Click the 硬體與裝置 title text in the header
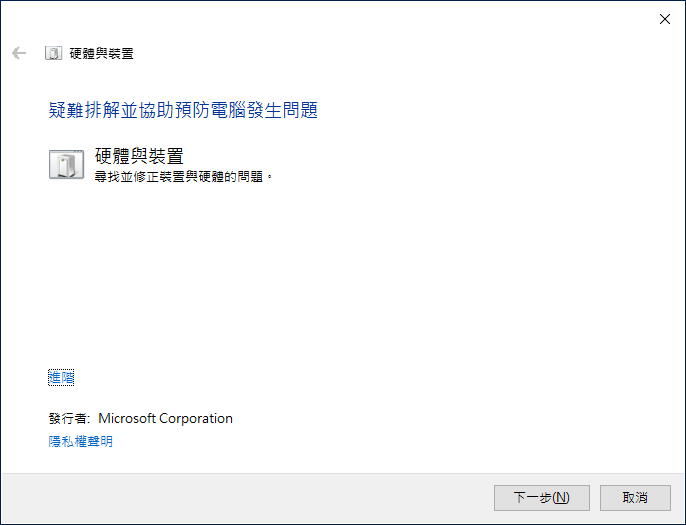Image resolution: width=686 pixels, height=525 pixels. [102, 53]
